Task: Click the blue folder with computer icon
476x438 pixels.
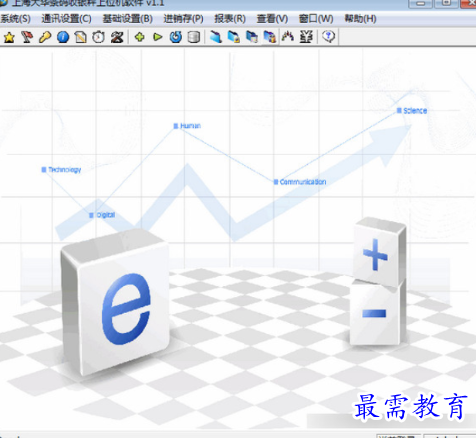Action: 252,37
